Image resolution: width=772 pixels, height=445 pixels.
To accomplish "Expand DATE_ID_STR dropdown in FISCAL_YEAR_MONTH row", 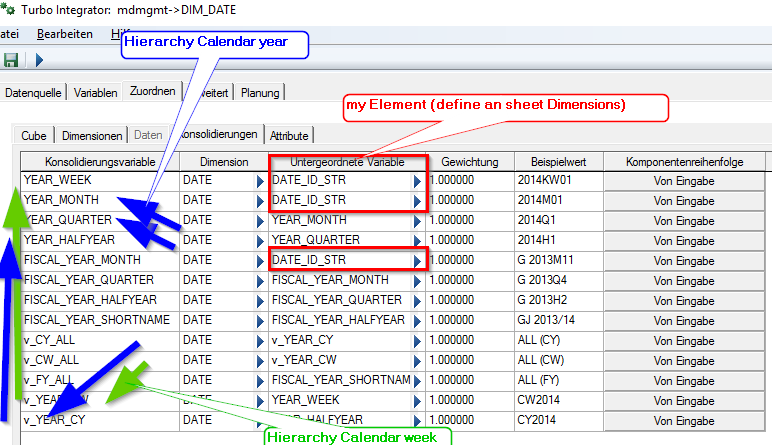I will 418,260.
